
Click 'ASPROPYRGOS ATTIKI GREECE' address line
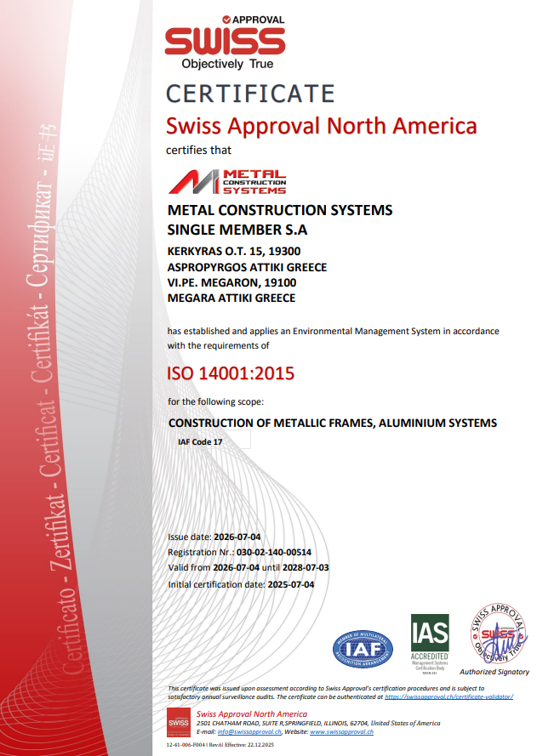(247, 267)
